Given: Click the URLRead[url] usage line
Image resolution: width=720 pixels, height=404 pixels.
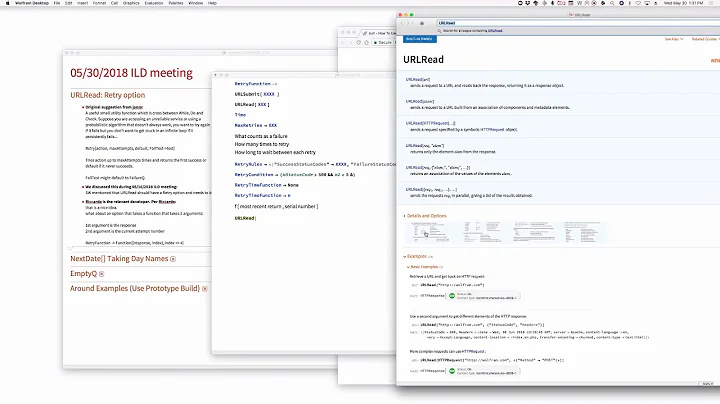Looking at the screenshot, I should [418, 79].
